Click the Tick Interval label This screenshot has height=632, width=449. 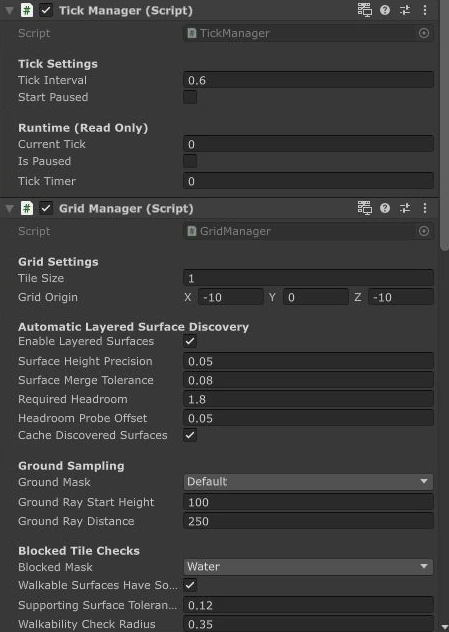[x=52, y=80]
